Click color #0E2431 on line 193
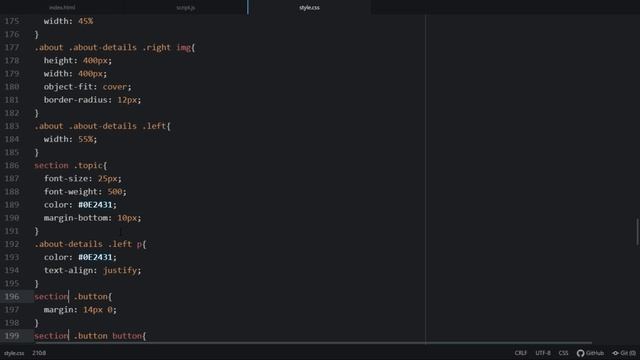Screen dimensions: 640x360 pyautogui.click(x=95, y=257)
